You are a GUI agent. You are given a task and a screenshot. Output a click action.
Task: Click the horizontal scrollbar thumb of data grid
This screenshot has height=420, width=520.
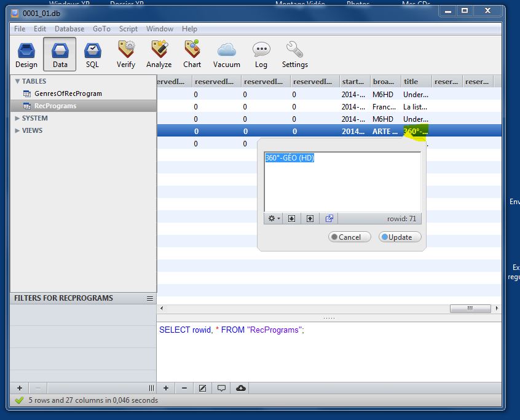[470, 309]
